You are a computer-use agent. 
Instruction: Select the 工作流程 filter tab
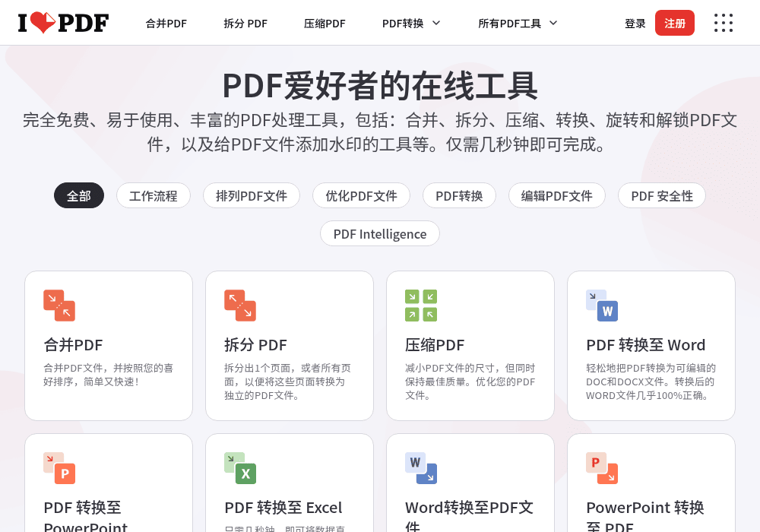coord(154,196)
